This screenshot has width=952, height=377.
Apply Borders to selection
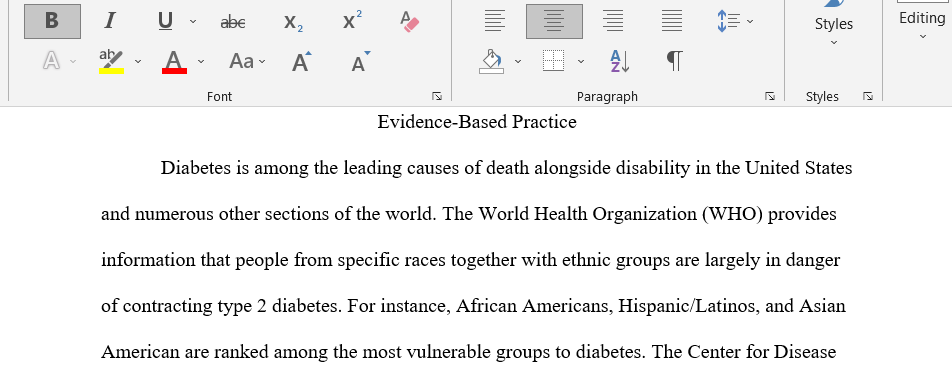(554, 61)
